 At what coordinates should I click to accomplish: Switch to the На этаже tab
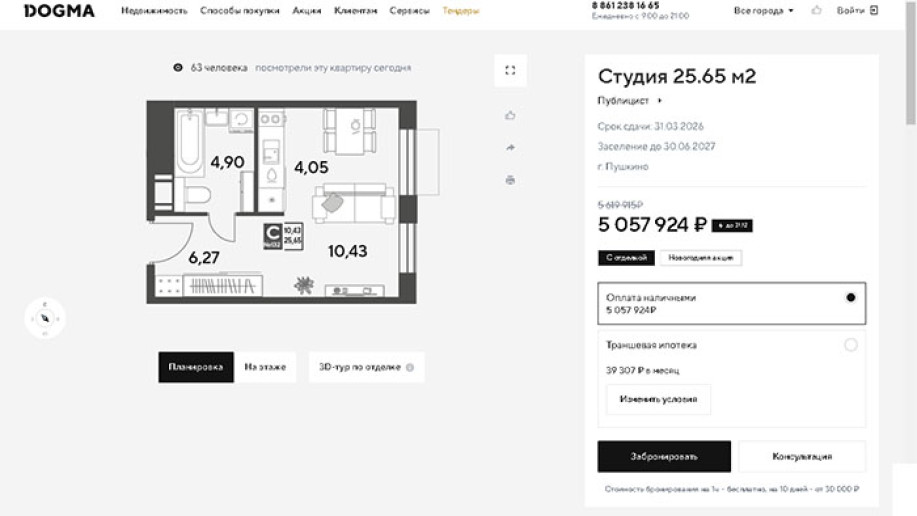coord(265,367)
